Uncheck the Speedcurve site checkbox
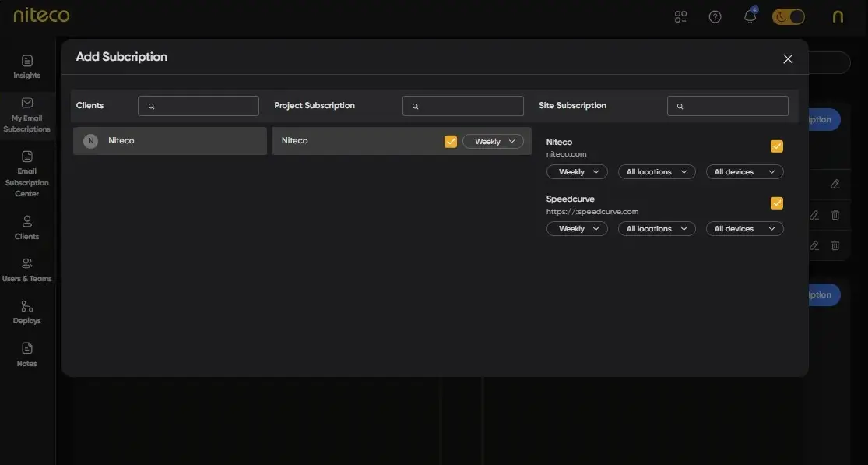The height and width of the screenshot is (465, 868). tap(777, 203)
